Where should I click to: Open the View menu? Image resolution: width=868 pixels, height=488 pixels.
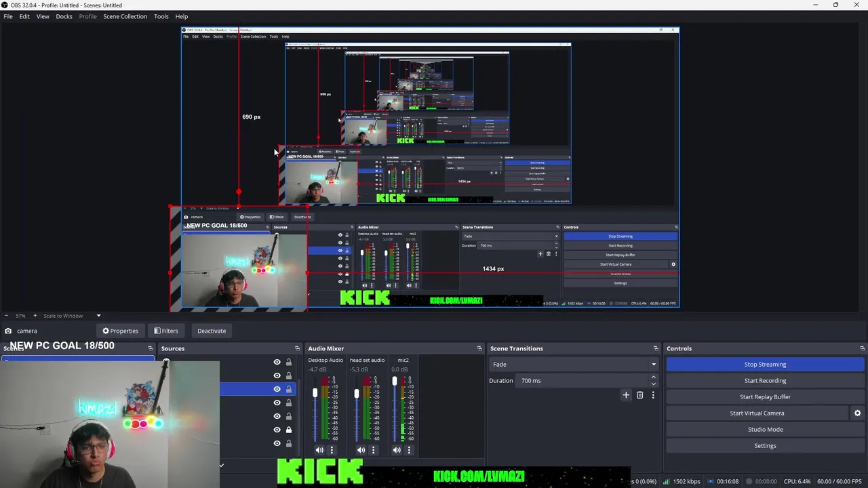point(43,16)
